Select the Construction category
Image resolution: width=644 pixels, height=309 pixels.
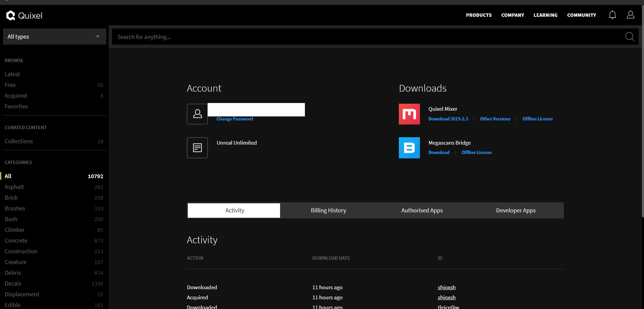pos(54,251)
